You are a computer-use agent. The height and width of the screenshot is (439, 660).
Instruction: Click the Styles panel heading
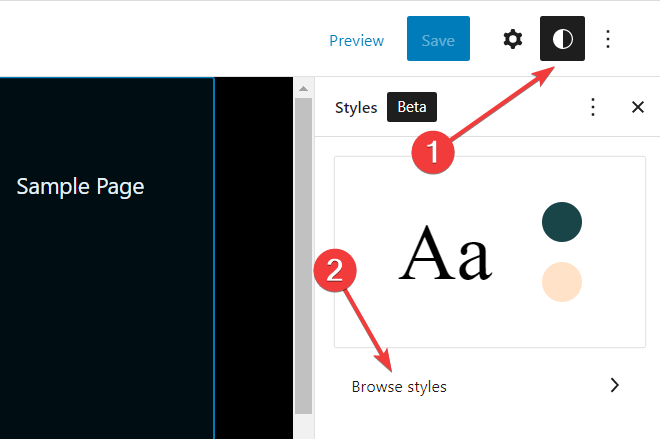(x=356, y=108)
